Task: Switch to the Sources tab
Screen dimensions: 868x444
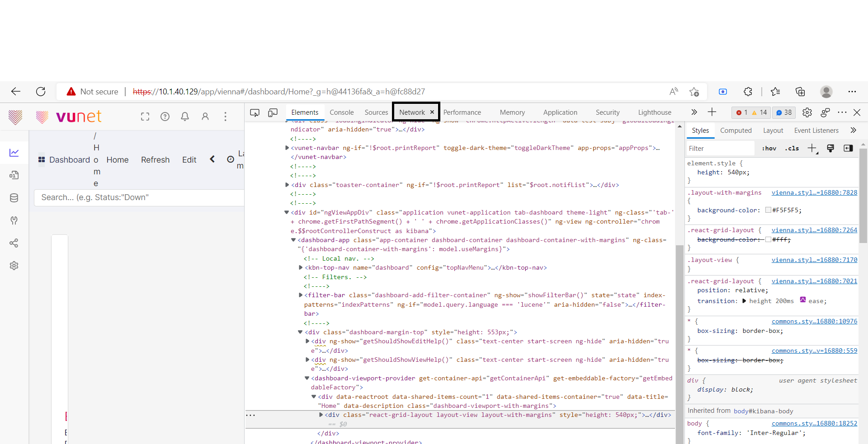Action: tap(376, 112)
